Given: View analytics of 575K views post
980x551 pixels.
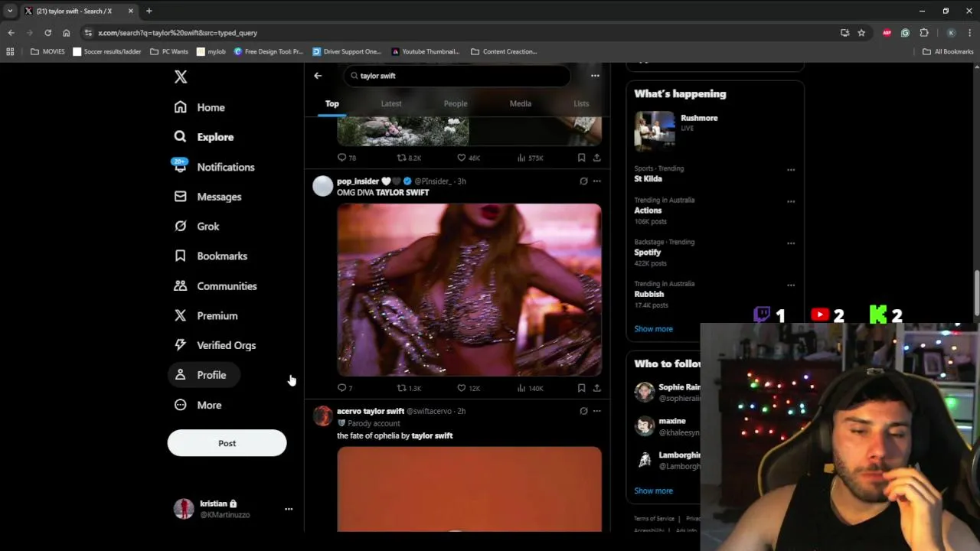Looking at the screenshot, I should (x=530, y=158).
